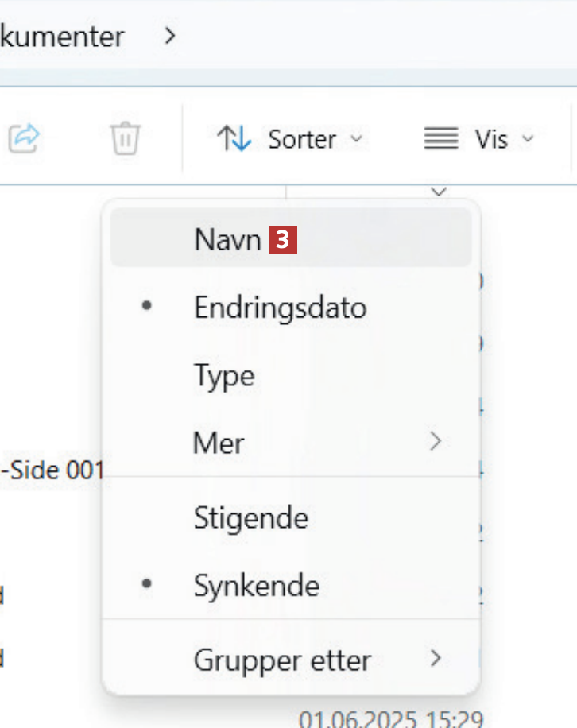Open the dropdown chevron next to Vis

[x=528, y=140]
